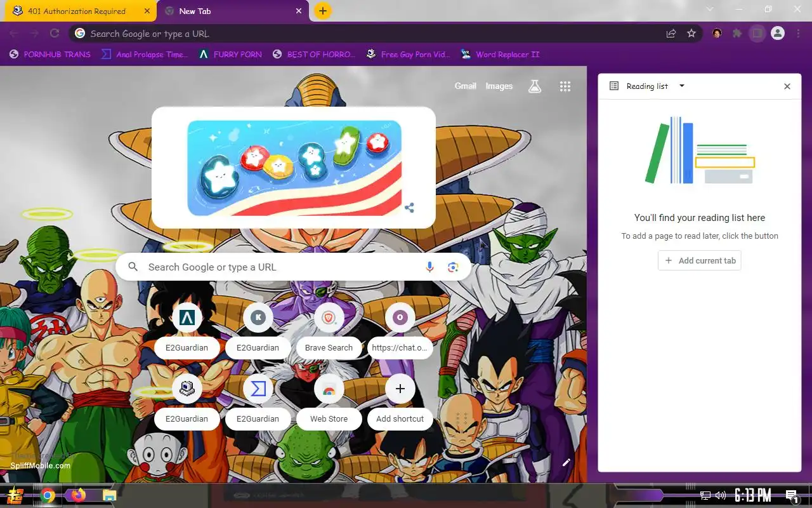Open the share this page icon
The height and width of the screenshot is (508, 812).
pyautogui.click(x=671, y=34)
